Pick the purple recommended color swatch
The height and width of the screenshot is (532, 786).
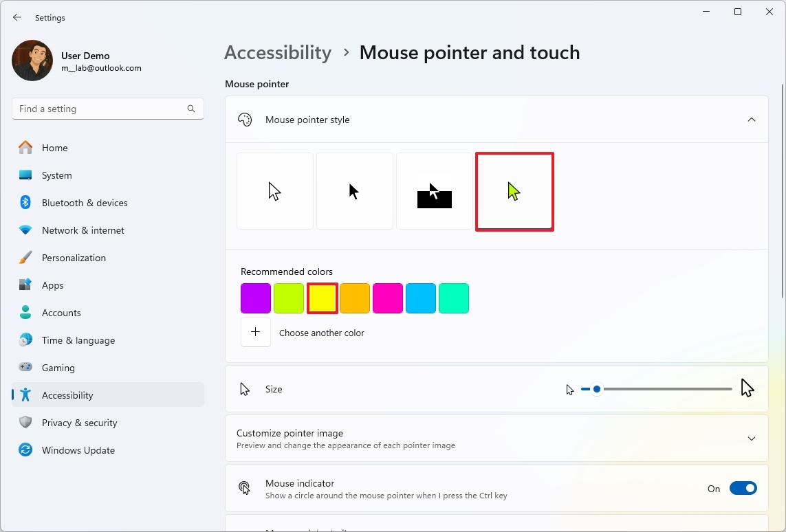[x=256, y=298]
